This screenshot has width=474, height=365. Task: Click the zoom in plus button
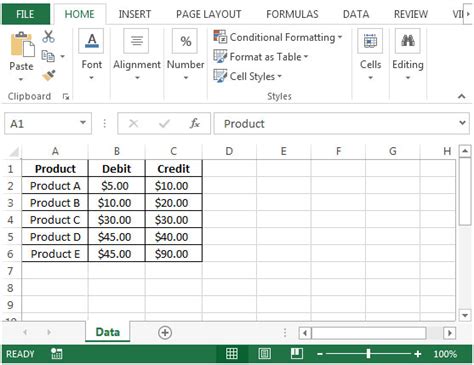pyautogui.click(x=418, y=354)
